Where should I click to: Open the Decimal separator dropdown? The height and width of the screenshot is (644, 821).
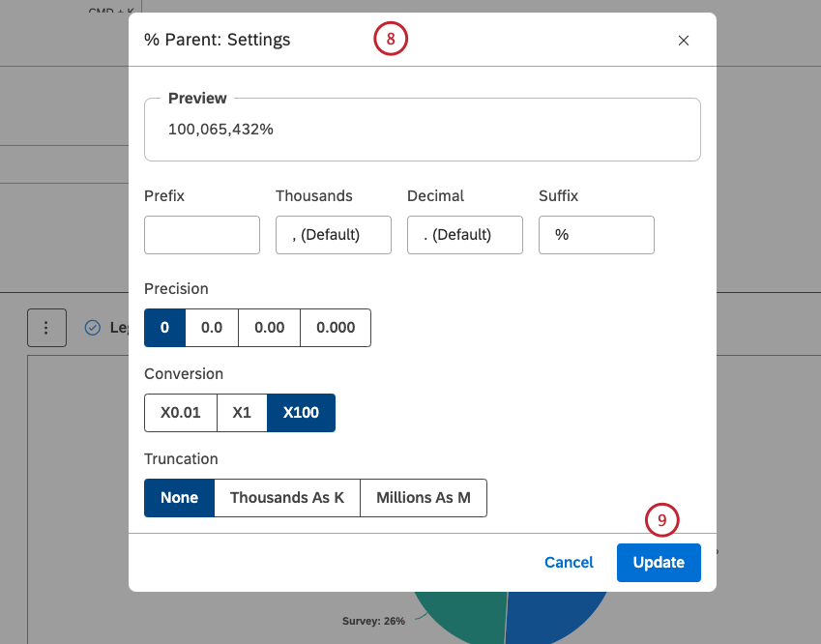(464, 235)
